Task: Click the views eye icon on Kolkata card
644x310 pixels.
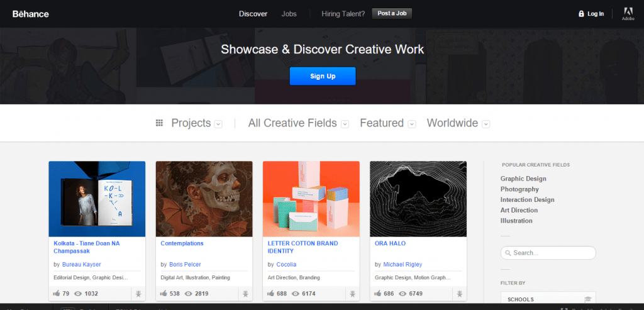Action: tap(78, 294)
